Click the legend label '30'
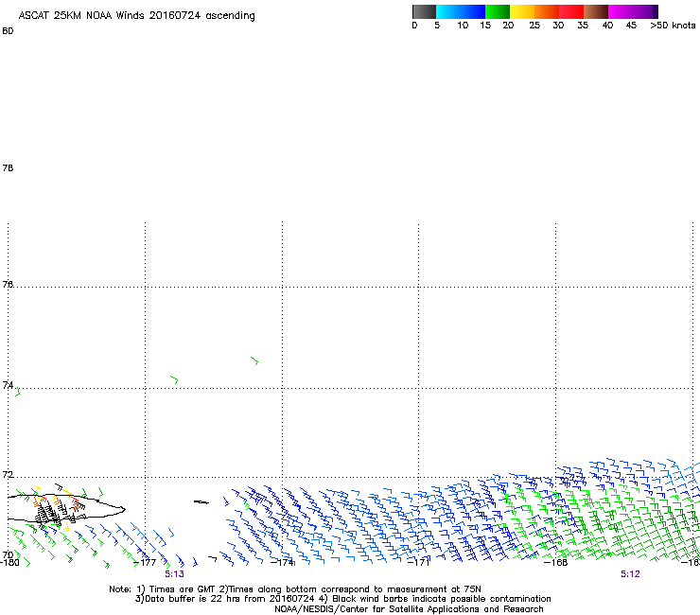This screenshot has height=615, width=700. coord(558,26)
